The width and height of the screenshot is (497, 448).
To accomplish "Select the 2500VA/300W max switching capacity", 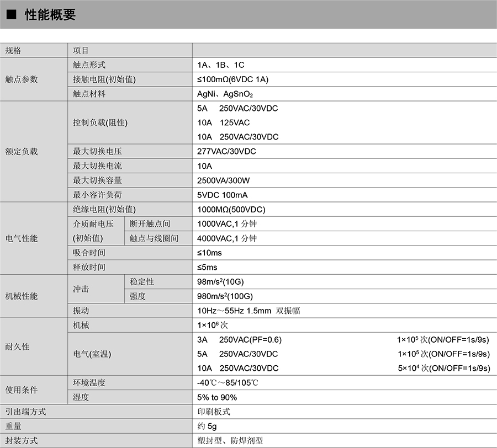I will click(x=224, y=180).
